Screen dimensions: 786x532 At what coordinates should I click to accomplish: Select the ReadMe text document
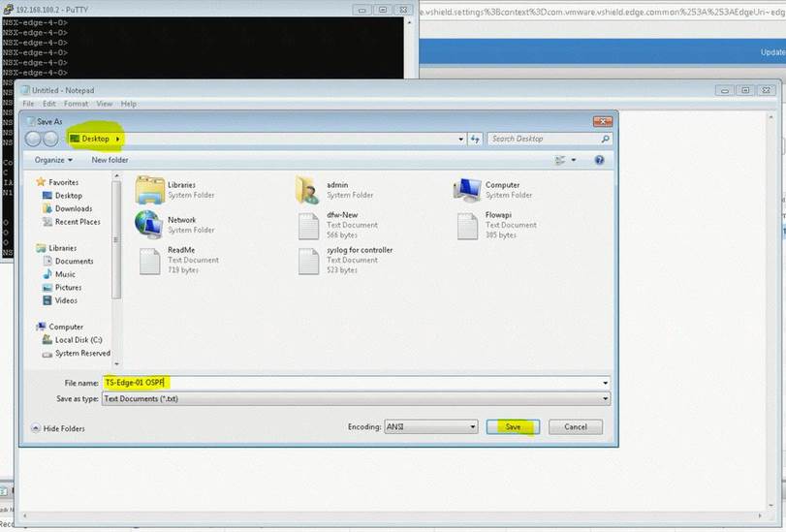pyautogui.click(x=149, y=260)
